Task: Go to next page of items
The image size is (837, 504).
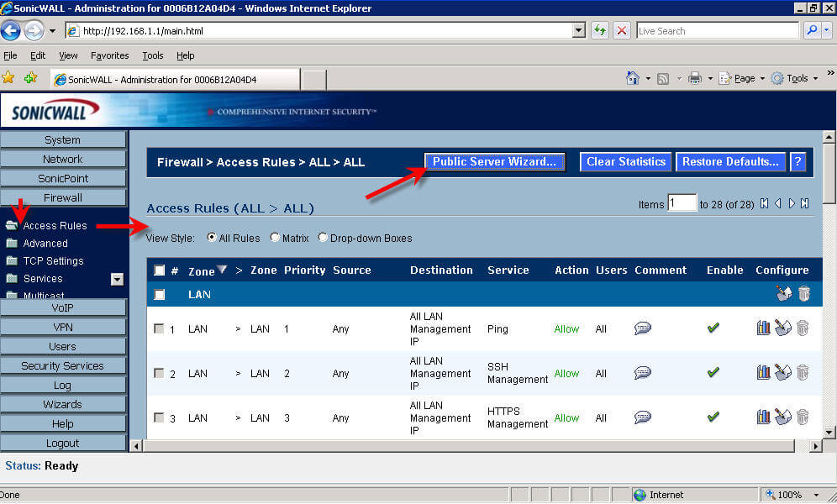Action: (792, 204)
